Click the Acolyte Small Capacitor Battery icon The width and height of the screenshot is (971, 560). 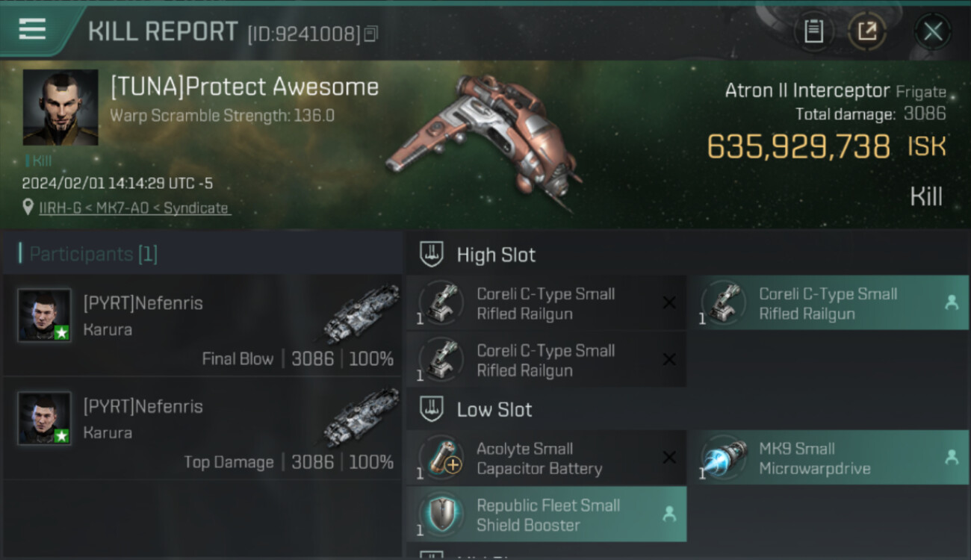pyautogui.click(x=441, y=457)
